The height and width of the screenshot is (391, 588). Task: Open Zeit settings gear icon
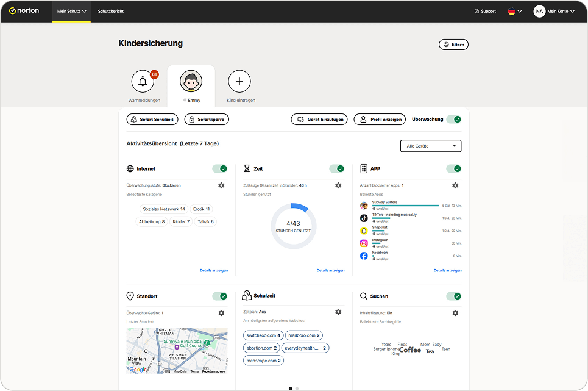(338, 185)
